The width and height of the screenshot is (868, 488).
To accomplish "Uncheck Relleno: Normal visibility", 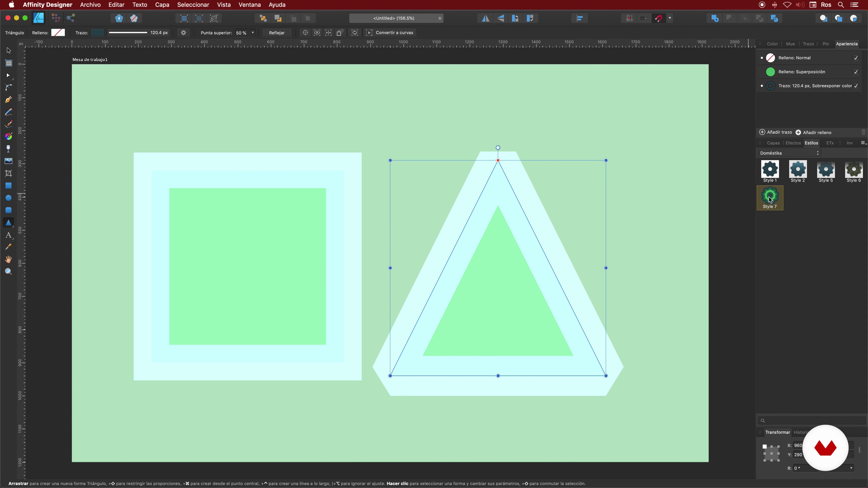I will pos(856,58).
